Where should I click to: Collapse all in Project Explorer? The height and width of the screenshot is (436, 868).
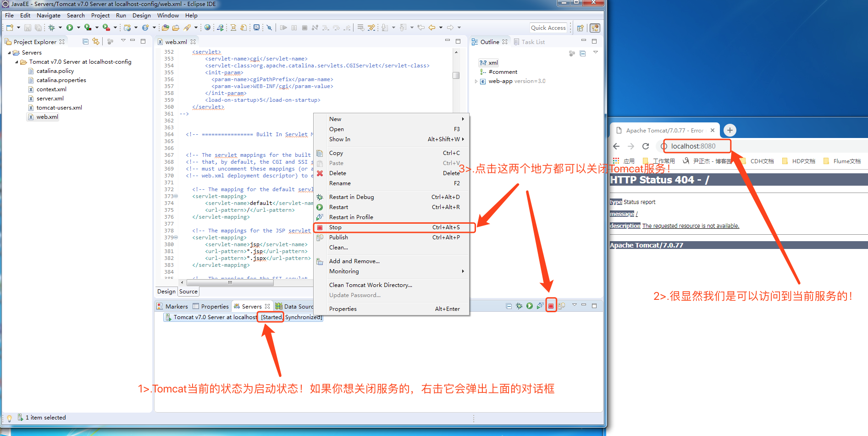(x=85, y=41)
